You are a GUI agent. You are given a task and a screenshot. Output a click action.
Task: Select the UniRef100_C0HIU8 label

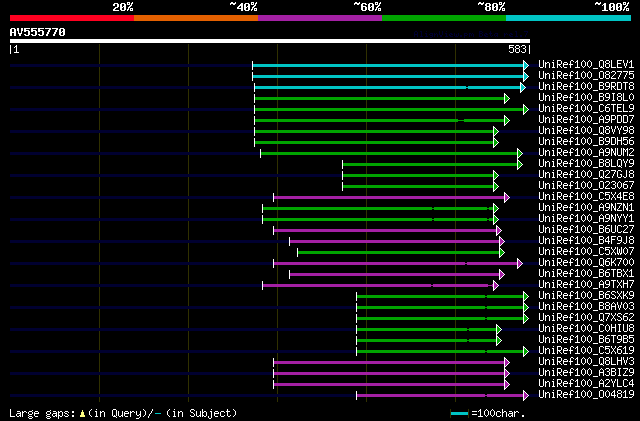click(586, 329)
